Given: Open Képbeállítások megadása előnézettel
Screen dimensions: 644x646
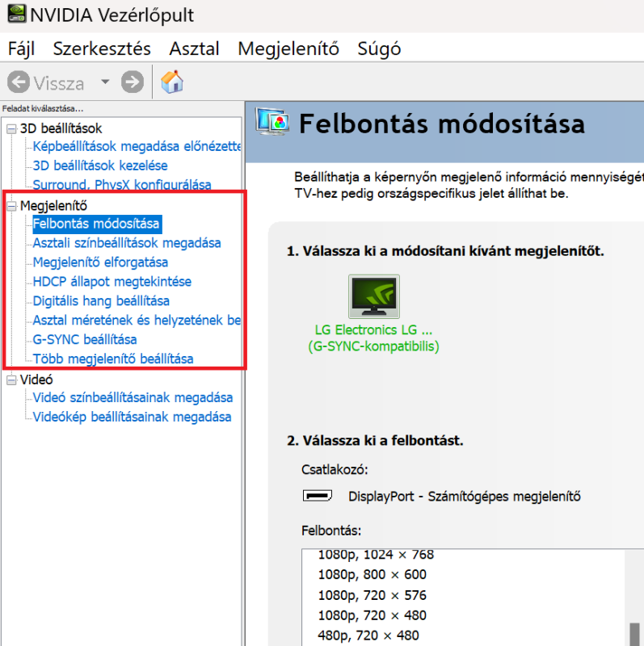Looking at the screenshot, I should coord(137,146).
